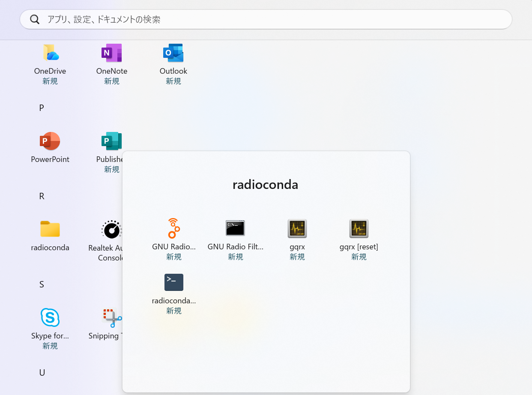Open the OneDrive app icon

click(x=51, y=53)
